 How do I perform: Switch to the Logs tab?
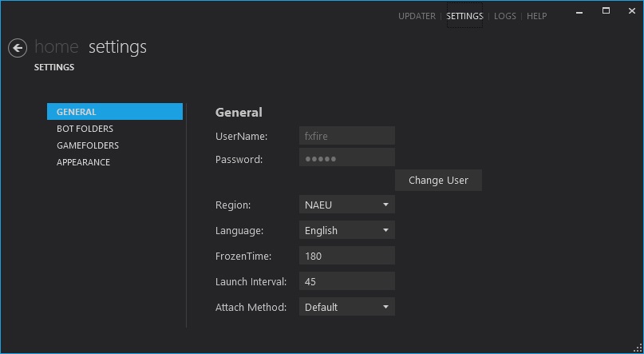pyautogui.click(x=504, y=16)
